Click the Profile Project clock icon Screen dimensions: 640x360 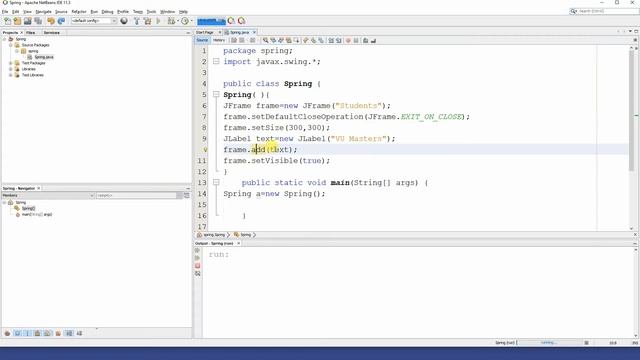tap(184, 21)
